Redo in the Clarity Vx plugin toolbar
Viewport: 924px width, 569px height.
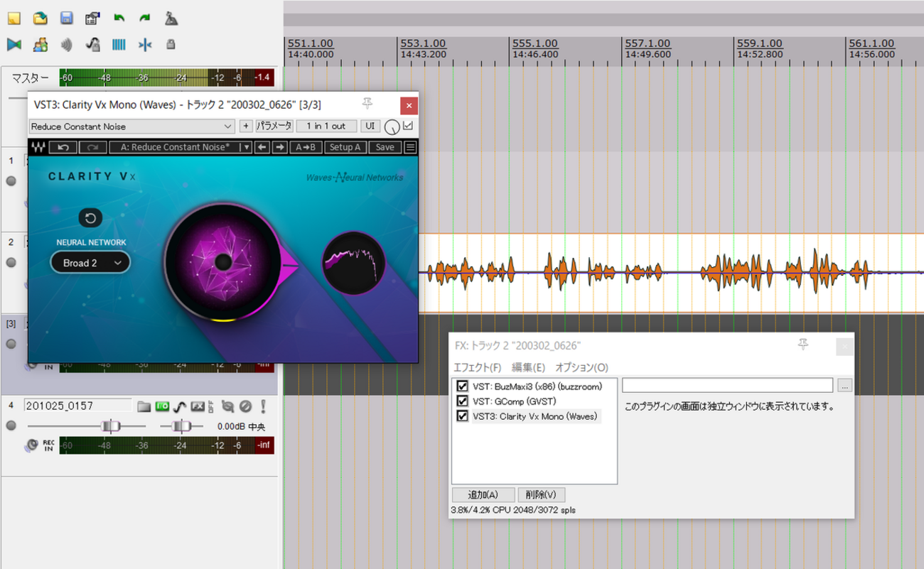coord(92,147)
